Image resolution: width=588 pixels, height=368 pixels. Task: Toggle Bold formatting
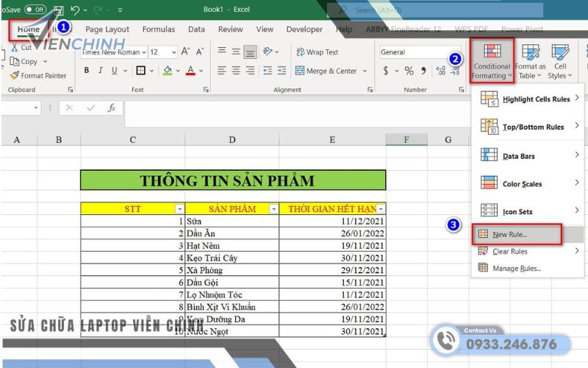pyautogui.click(x=87, y=70)
